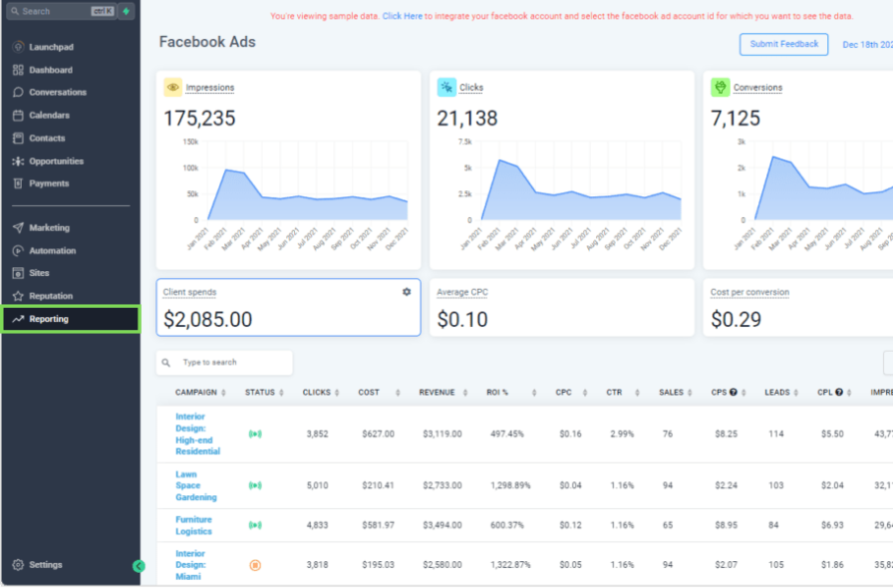Click the 'Type to search' campaign field
Screen dimensions: 893x588
point(224,363)
